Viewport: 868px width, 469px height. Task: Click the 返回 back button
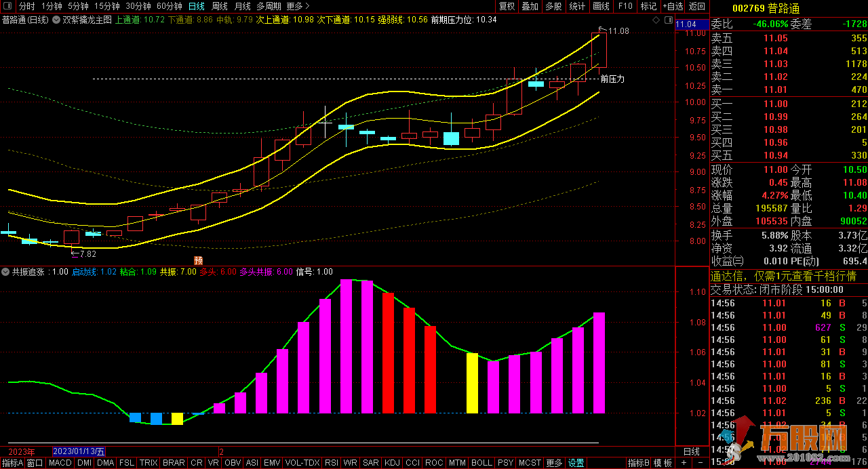696,6
